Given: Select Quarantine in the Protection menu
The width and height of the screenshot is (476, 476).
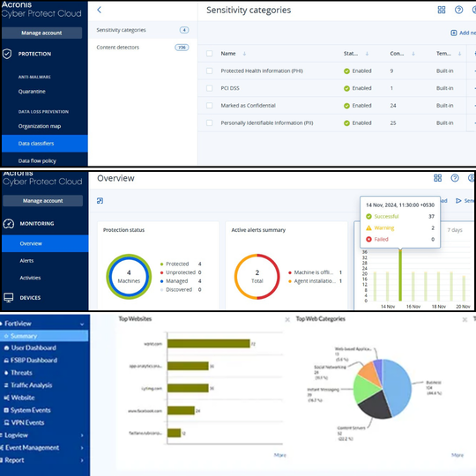Looking at the screenshot, I should tap(32, 92).
